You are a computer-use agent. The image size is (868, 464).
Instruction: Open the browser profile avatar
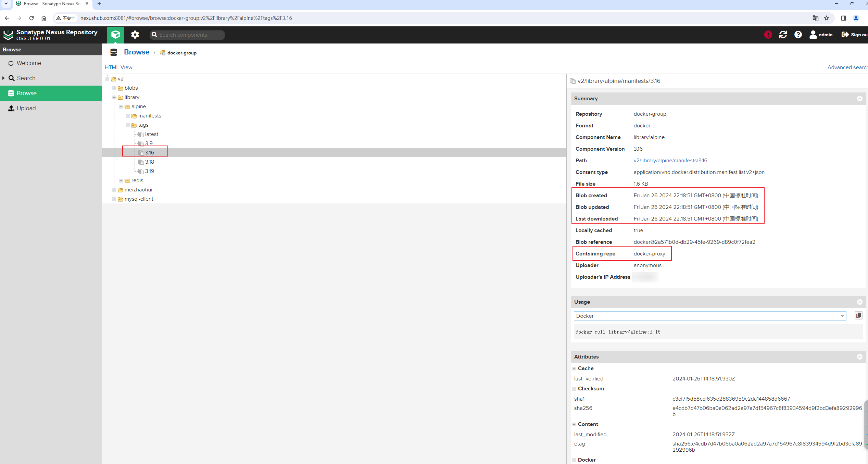click(856, 18)
